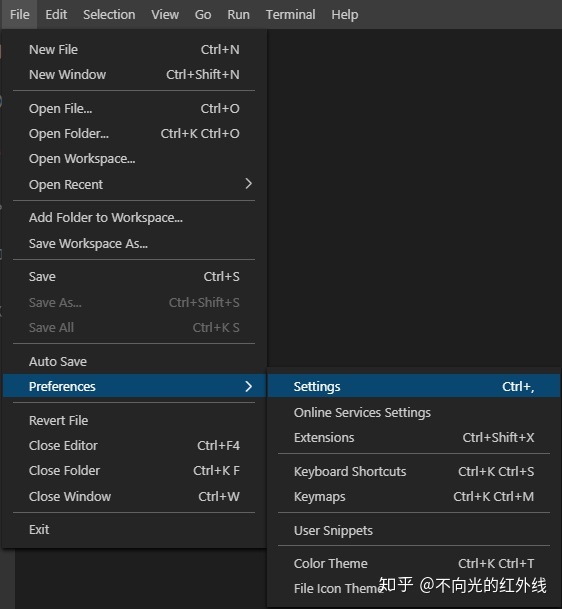
Task: Choose Keymaps in the submenu
Action: (x=414, y=497)
